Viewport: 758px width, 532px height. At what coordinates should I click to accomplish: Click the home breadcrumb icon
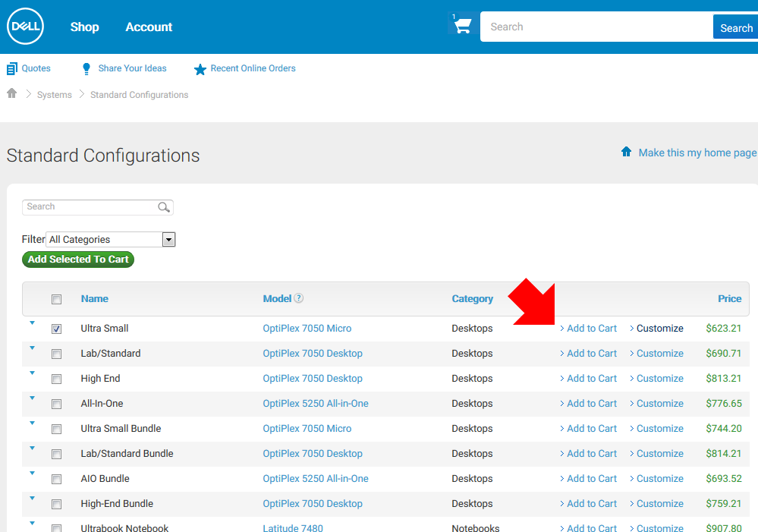click(11, 94)
